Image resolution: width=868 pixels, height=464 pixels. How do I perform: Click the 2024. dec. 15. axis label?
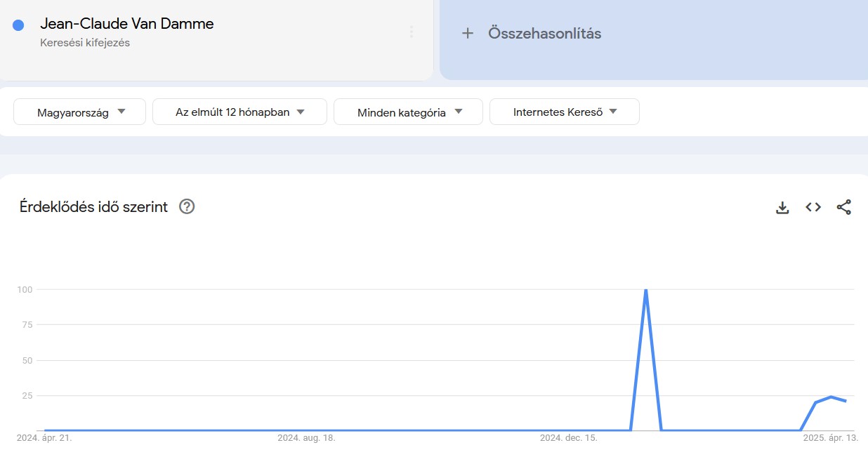(570, 437)
